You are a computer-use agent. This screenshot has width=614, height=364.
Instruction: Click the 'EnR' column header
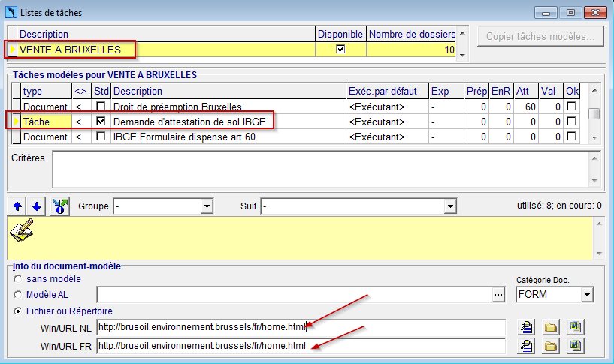tap(501, 91)
